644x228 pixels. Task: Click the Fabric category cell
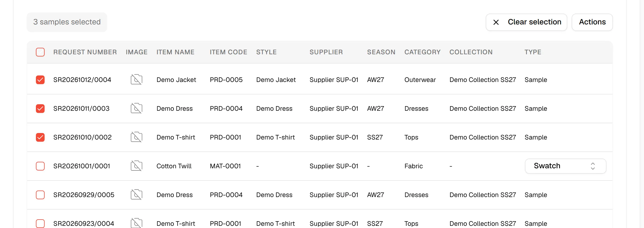(x=413, y=166)
